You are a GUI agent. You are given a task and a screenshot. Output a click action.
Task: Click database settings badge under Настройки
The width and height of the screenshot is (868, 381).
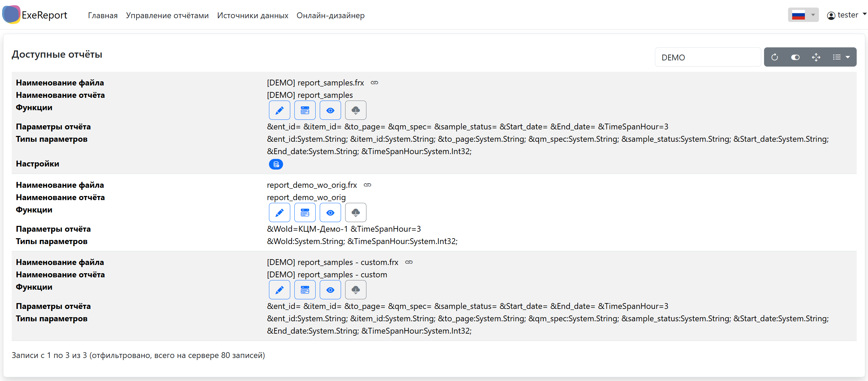[x=276, y=164]
